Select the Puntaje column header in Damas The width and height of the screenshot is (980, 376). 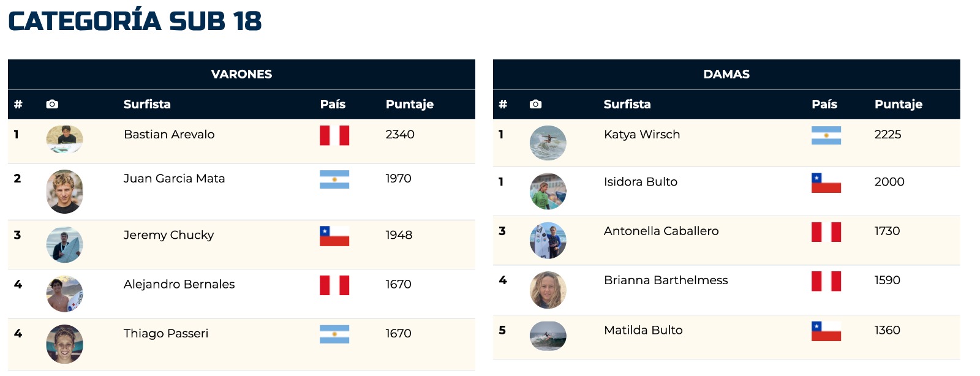coord(898,104)
